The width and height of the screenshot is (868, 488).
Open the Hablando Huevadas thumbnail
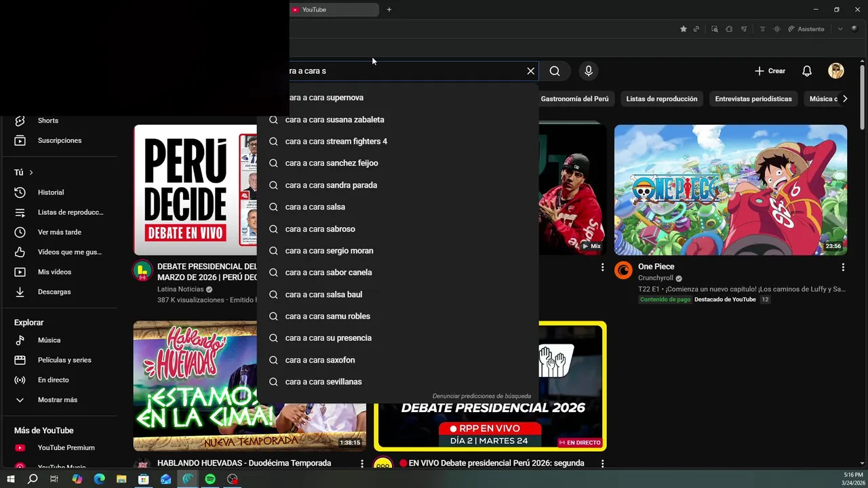click(250, 386)
